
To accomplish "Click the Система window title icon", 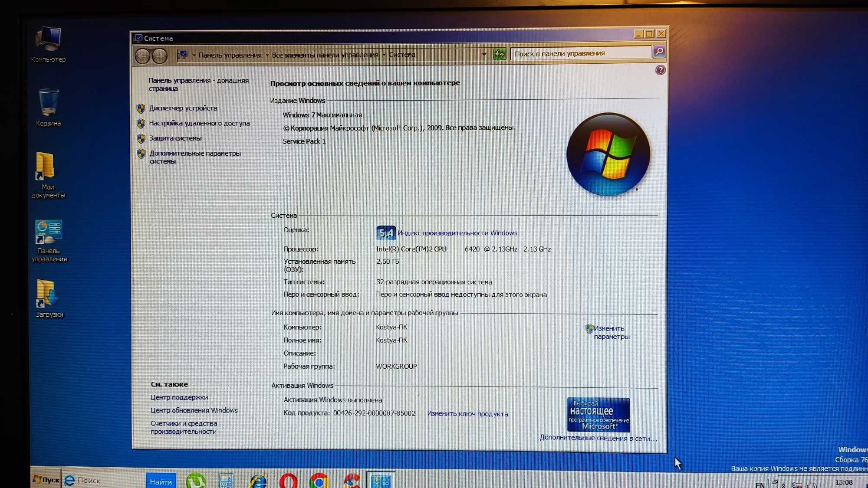I will pos(138,38).
